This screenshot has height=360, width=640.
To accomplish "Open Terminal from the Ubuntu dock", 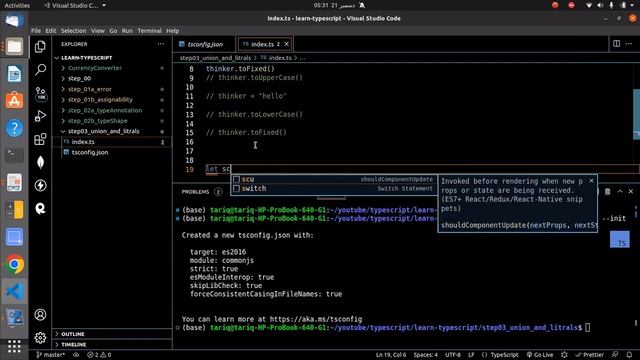I will (14, 155).
